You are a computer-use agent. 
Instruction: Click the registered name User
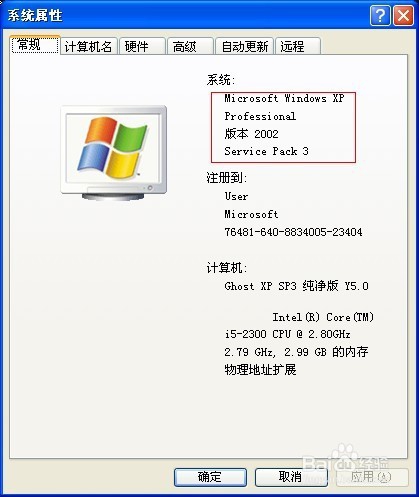click(x=236, y=196)
